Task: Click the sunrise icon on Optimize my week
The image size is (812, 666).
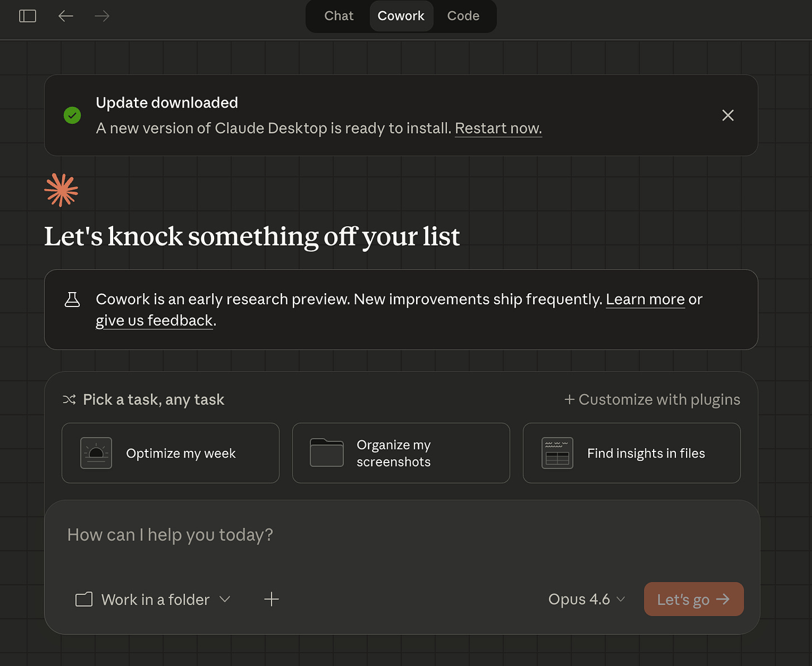Action: [96, 453]
